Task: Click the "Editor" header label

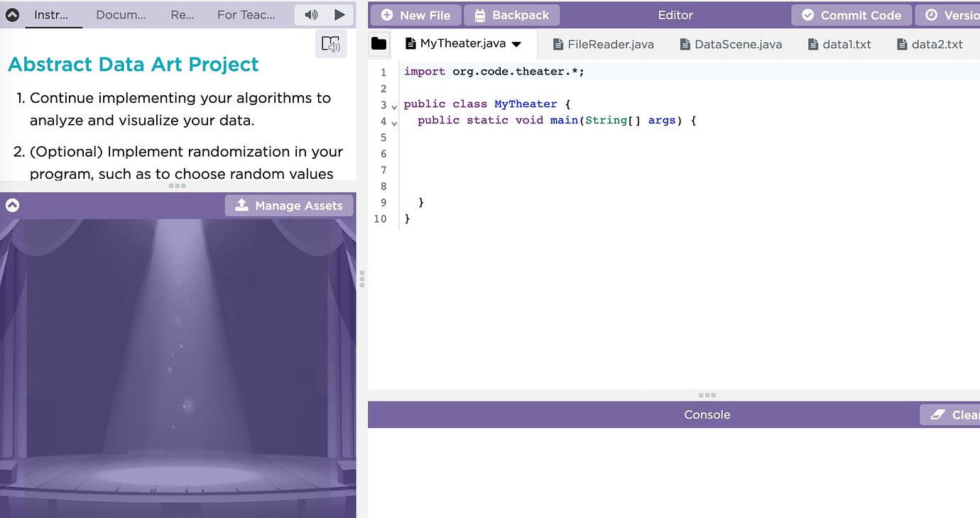Action: 675,15
